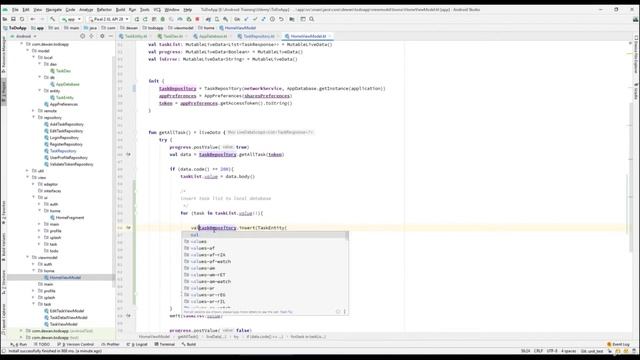Navigate Back with the toolbar arrow
Screen dimensions: 640x360
point(33,19)
